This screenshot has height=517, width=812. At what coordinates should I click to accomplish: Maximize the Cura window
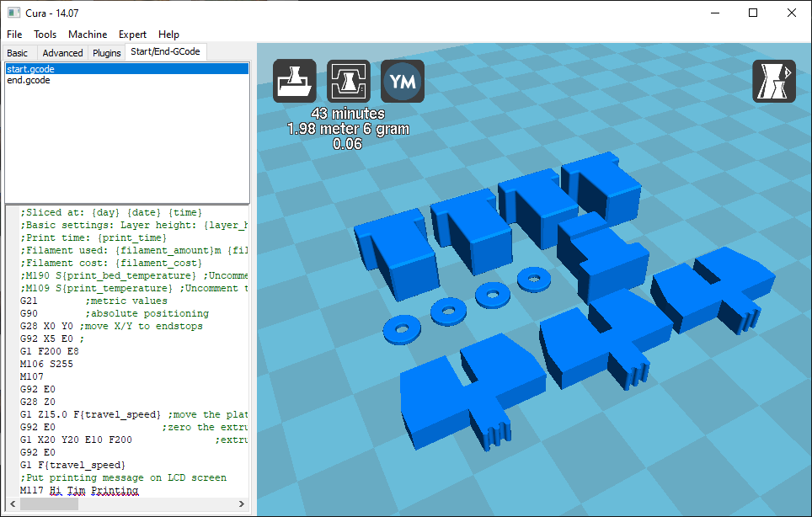coord(753,13)
